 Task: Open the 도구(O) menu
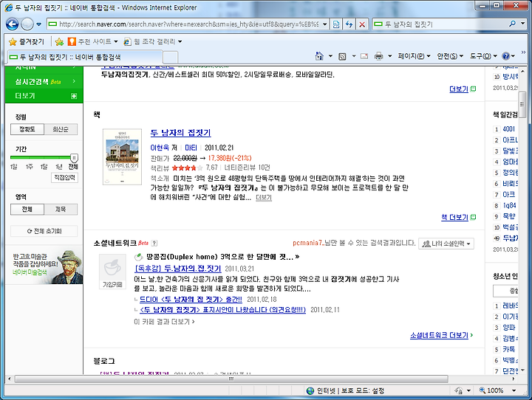[483, 56]
